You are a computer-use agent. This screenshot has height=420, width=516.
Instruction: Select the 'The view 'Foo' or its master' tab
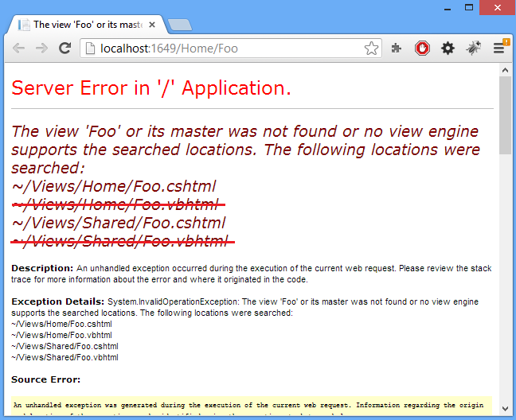tap(88, 25)
